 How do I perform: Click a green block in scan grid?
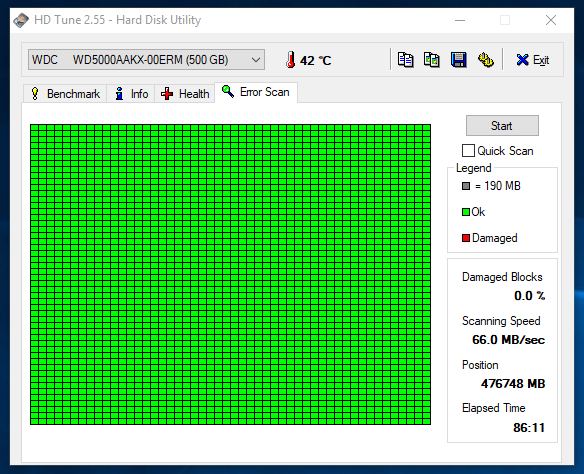tap(231, 274)
